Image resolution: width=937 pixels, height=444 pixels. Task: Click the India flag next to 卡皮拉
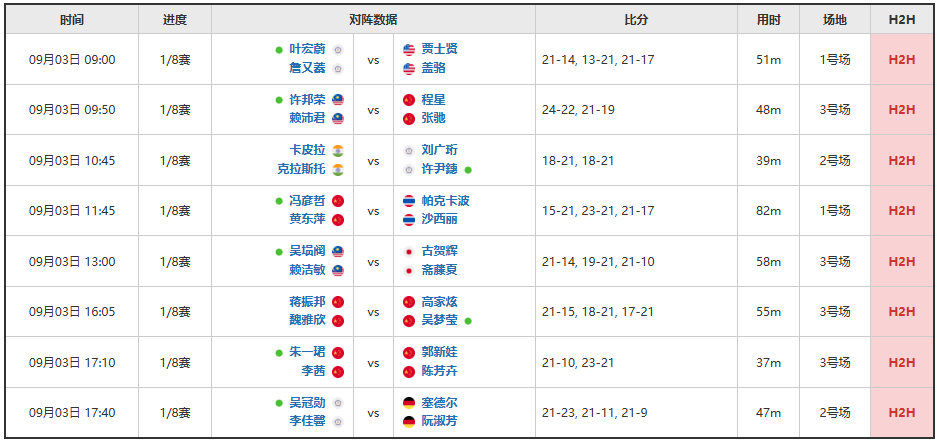[x=338, y=151]
